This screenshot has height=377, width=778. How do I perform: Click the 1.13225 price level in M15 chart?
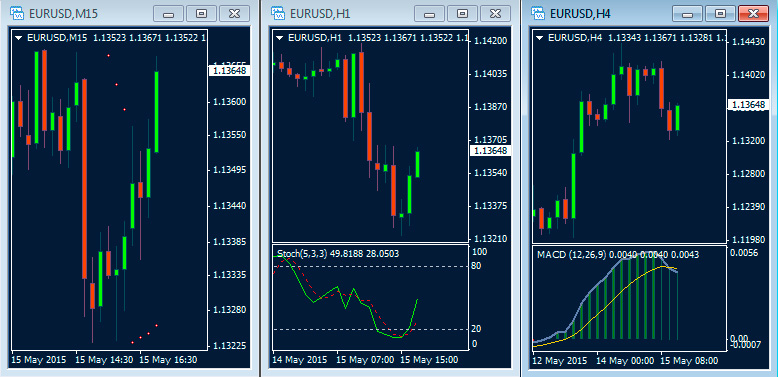point(230,345)
